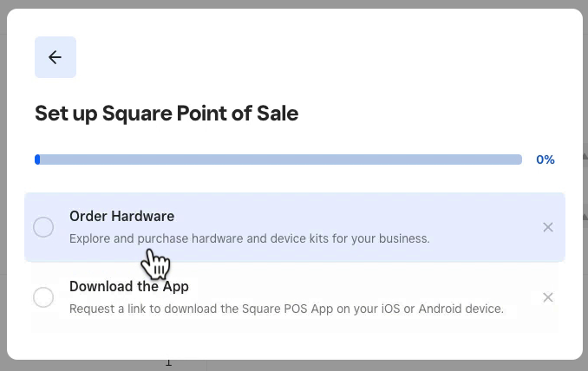Open the Download the App title

(x=129, y=286)
